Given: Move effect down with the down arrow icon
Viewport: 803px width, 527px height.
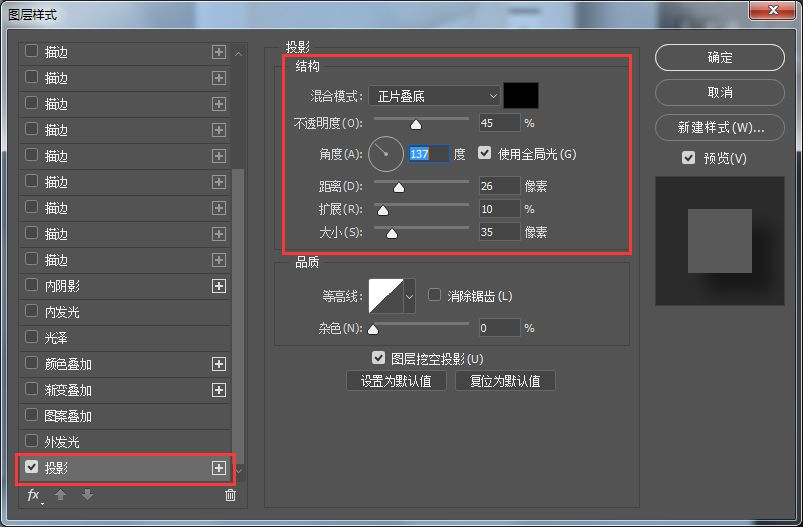Looking at the screenshot, I should click(x=88, y=495).
